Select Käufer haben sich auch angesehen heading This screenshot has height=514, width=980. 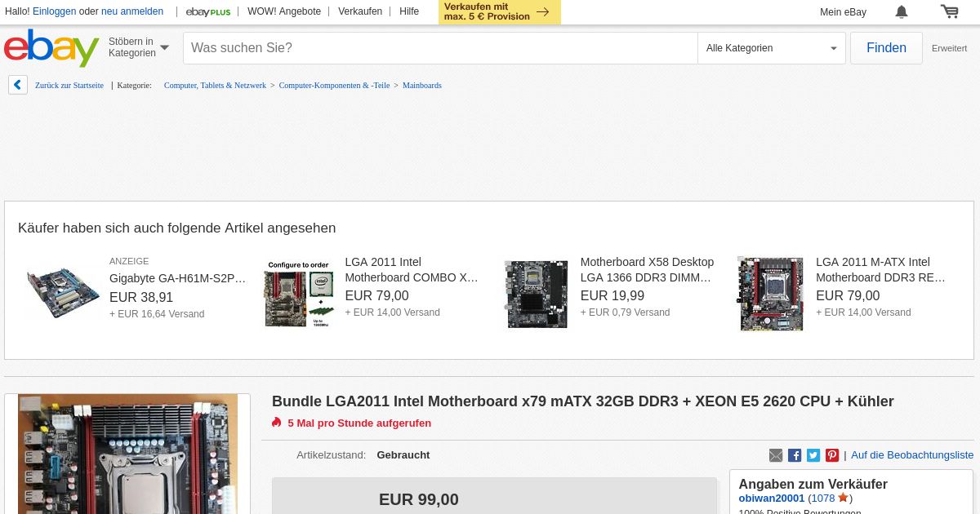[x=177, y=228]
